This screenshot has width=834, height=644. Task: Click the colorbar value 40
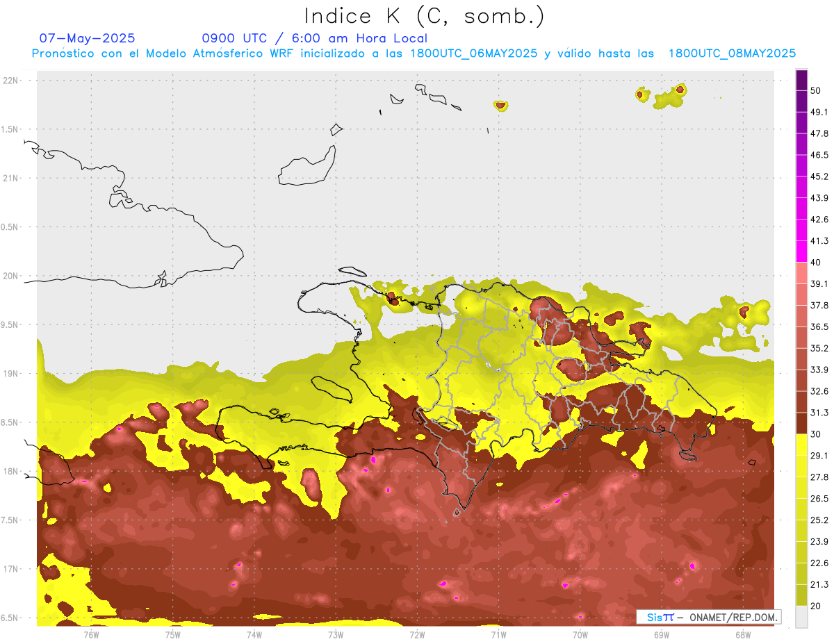pos(816,263)
